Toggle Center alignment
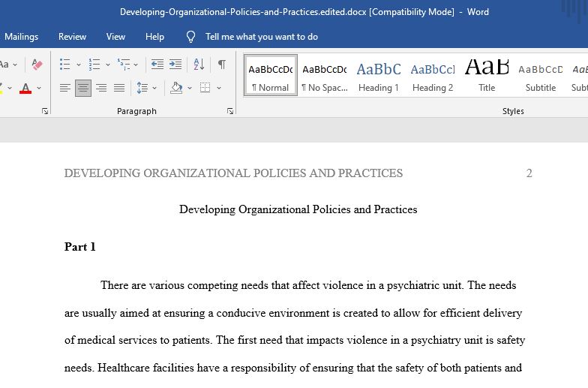 [83, 88]
